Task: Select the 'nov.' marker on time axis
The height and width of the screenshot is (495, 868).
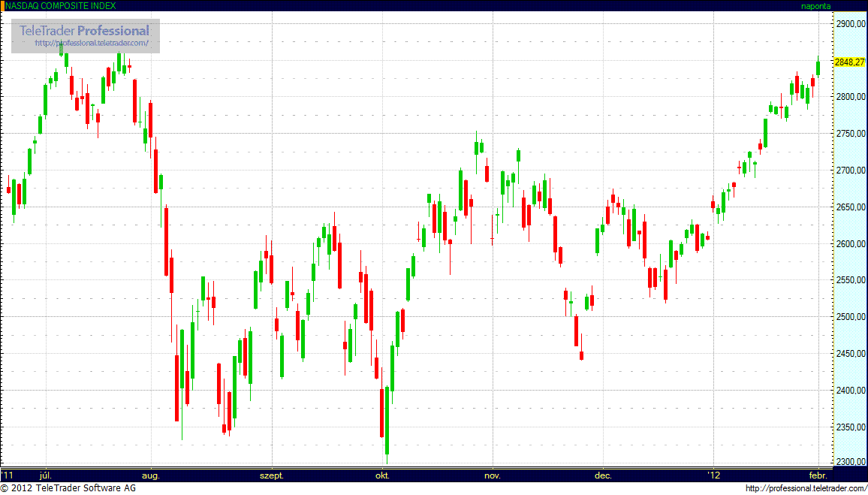Action: [492, 475]
